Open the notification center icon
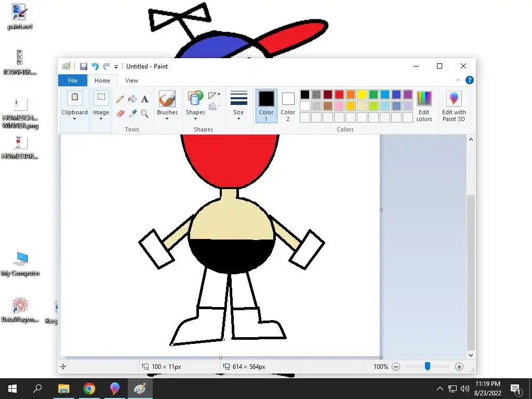This screenshot has width=532, height=399. [x=516, y=389]
